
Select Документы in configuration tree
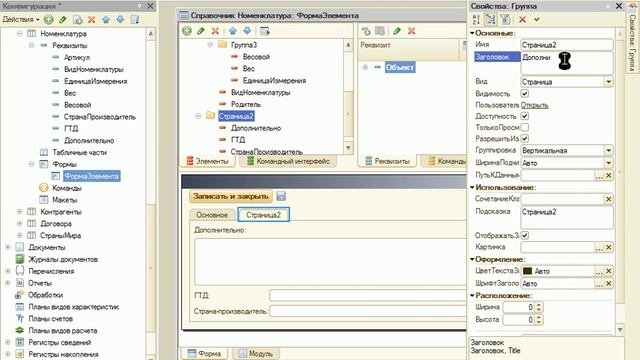[47, 247]
